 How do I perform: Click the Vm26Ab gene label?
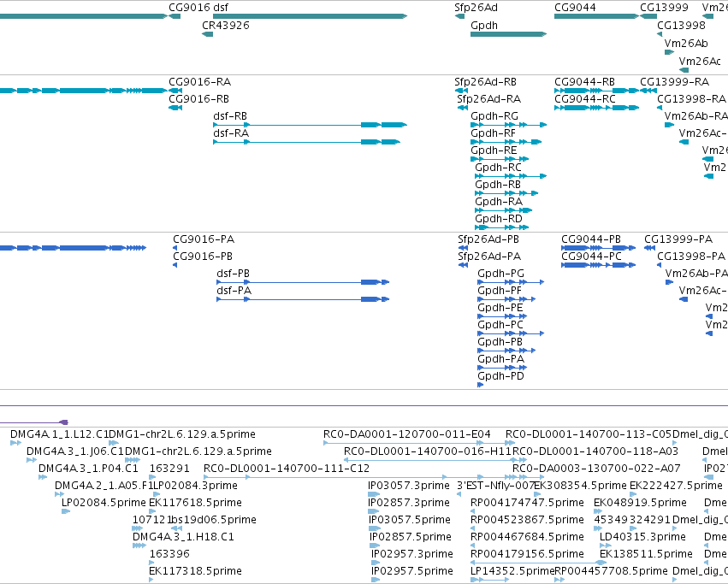[x=686, y=43]
